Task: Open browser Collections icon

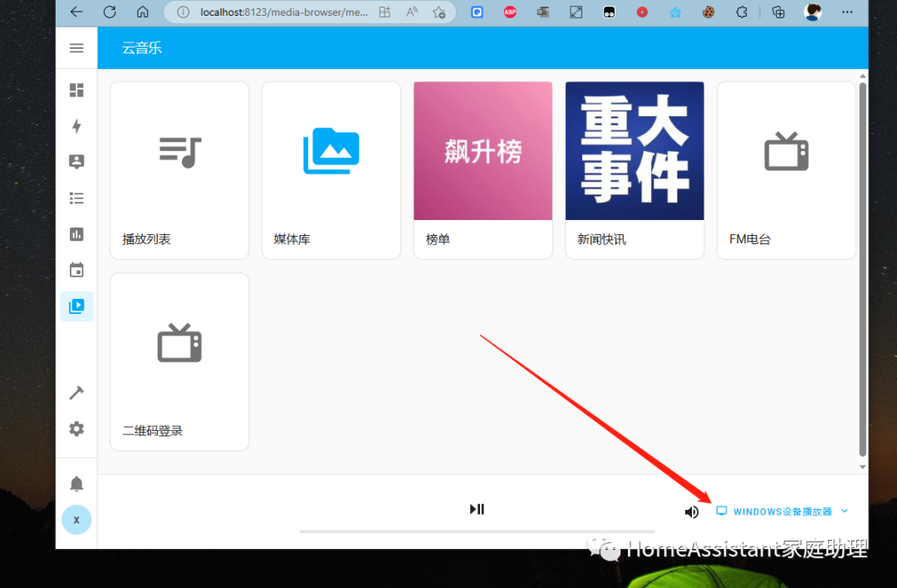Action: click(x=778, y=12)
